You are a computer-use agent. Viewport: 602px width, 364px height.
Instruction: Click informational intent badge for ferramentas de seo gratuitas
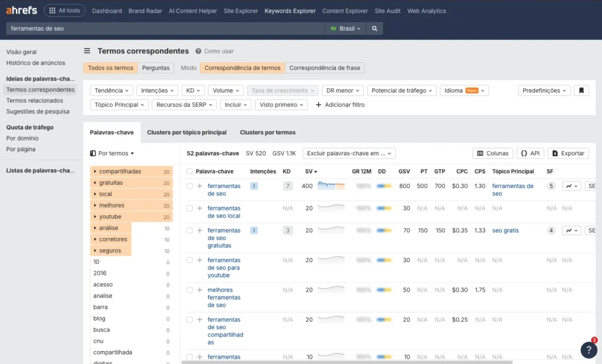pyautogui.click(x=254, y=231)
